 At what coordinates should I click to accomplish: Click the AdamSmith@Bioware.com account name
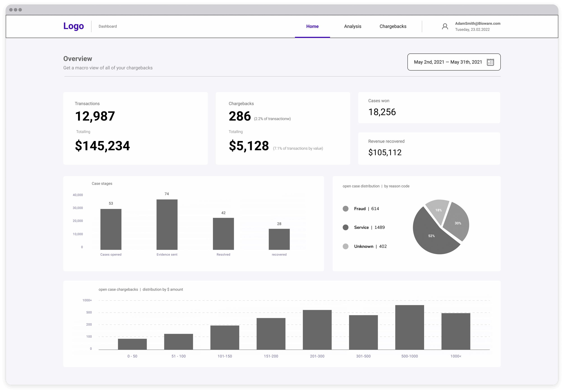pos(478,23)
